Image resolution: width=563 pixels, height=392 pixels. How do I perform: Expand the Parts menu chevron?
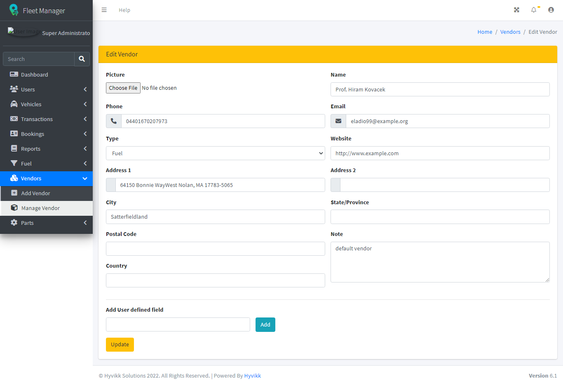tap(85, 223)
